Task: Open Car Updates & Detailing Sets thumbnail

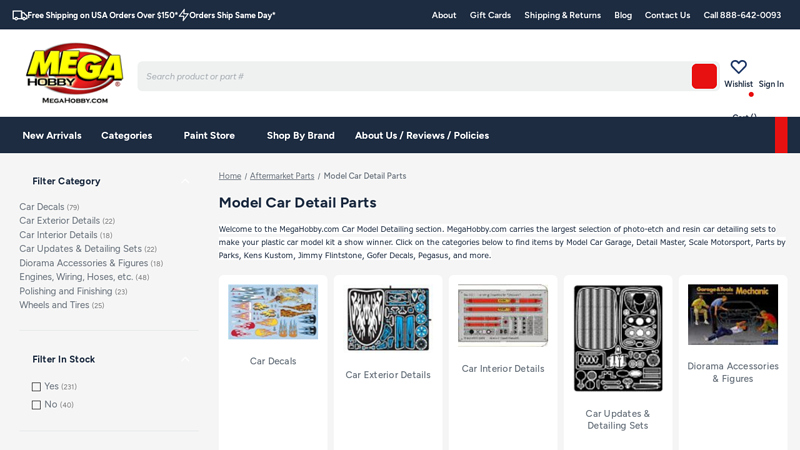Action: [x=618, y=338]
